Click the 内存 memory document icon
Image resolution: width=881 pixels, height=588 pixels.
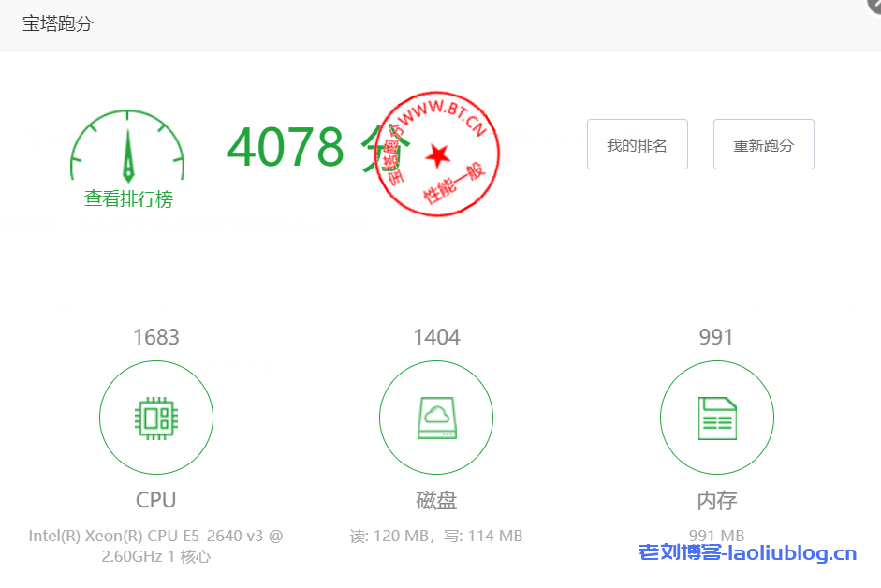(716, 418)
